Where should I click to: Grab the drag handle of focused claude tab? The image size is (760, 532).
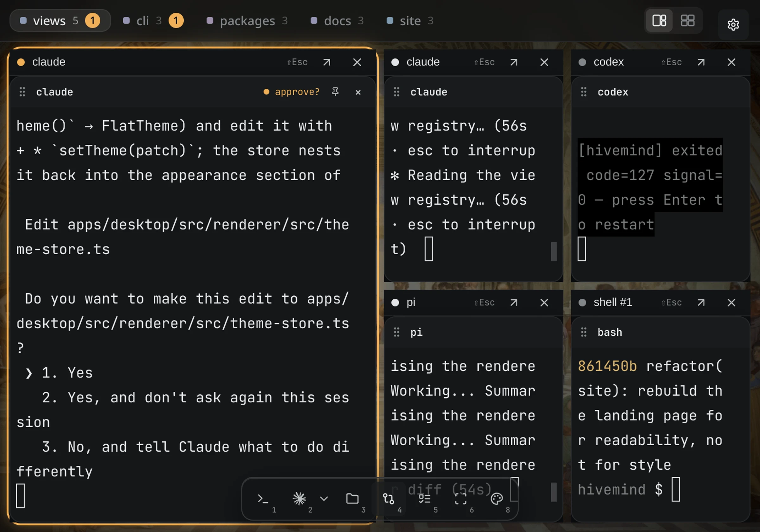[22, 92]
